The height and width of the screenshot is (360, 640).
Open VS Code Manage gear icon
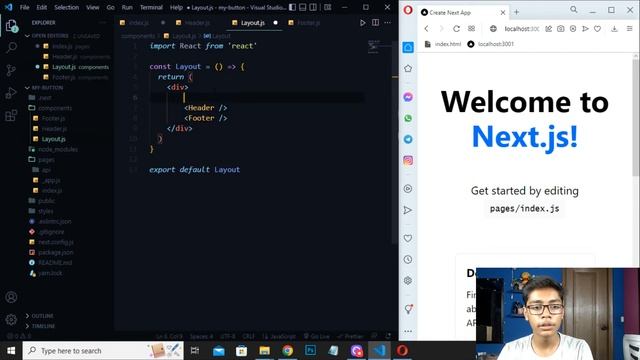11,319
